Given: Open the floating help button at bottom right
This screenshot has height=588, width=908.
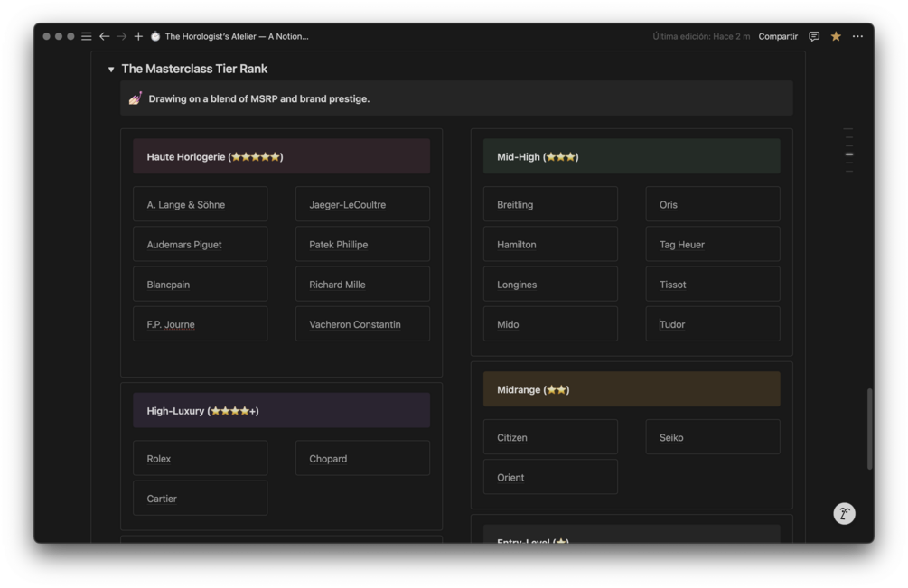Looking at the screenshot, I should click(x=844, y=513).
